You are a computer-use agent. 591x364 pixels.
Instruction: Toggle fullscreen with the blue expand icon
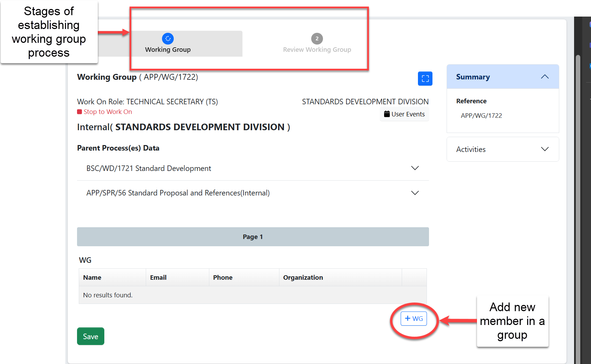[x=425, y=78]
